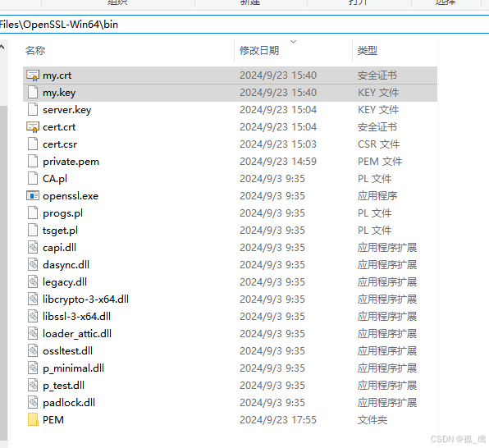Screen dimensions: 489x448
Task: Select the padlock.dll file name
Action: coord(69,403)
